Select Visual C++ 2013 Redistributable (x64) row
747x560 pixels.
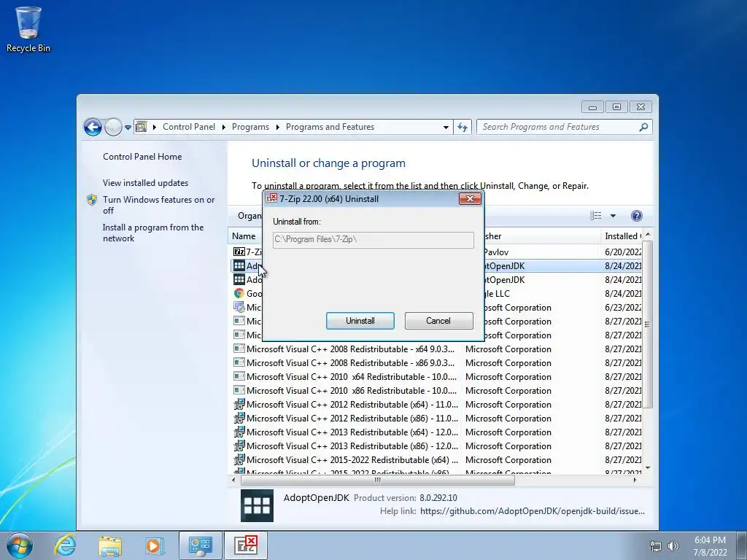437,432
